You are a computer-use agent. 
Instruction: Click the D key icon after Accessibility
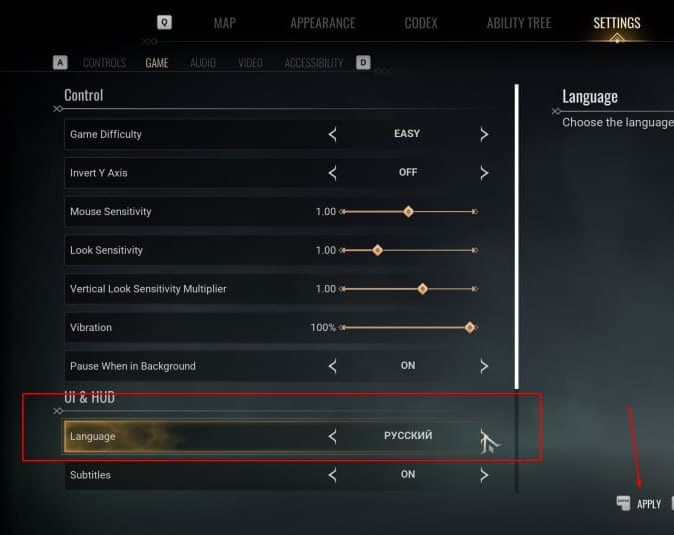[363, 63]
